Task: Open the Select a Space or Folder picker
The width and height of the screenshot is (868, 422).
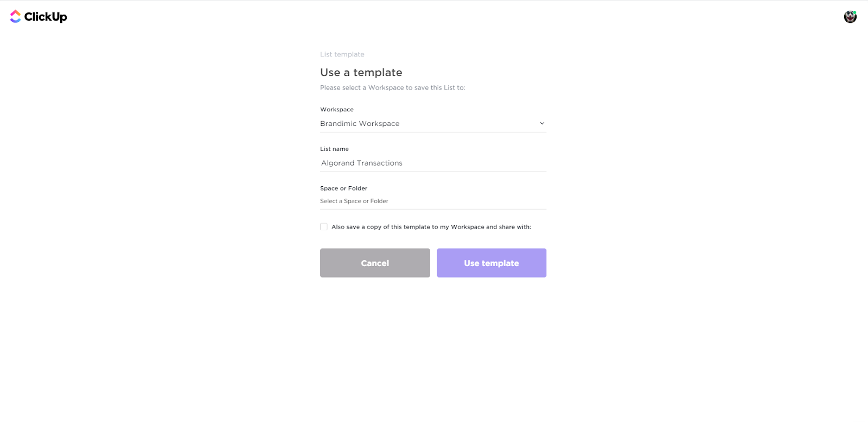Action: tap(433, 201)
